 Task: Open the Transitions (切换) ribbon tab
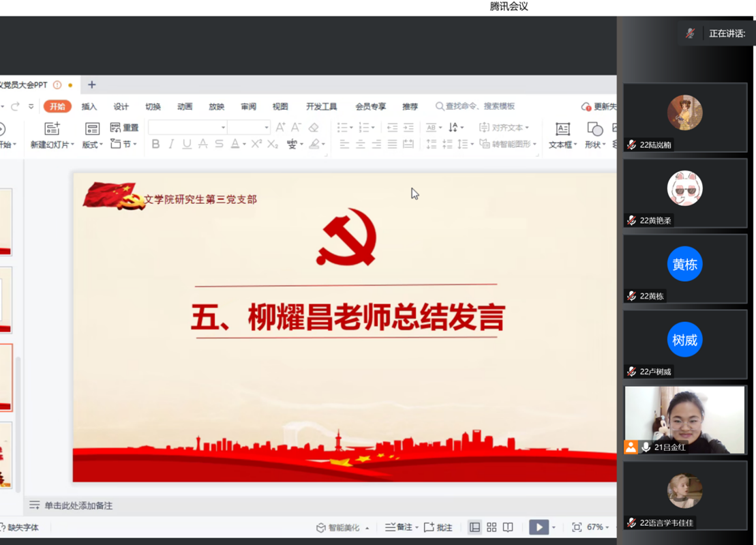[x=153, y=106]
